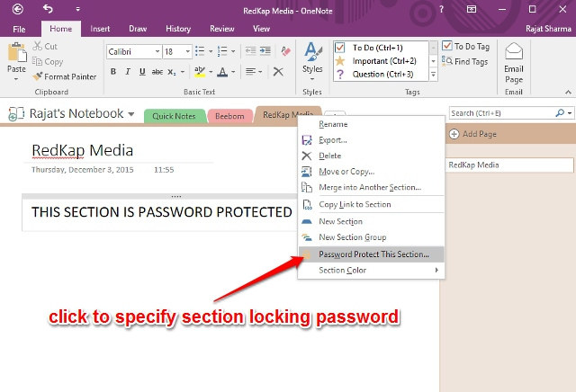Screen dimensions: 576x392
Task: Switch to the Review tab
Action: click(x=222, y=29)
